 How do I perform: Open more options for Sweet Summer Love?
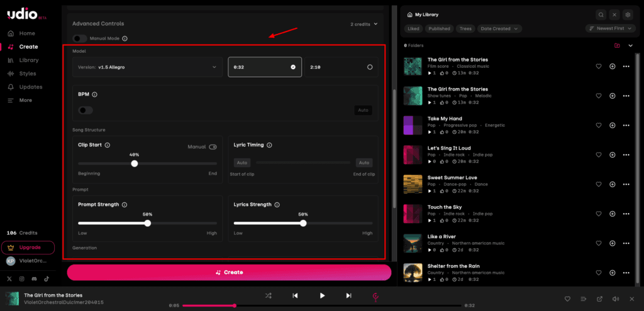626,185
